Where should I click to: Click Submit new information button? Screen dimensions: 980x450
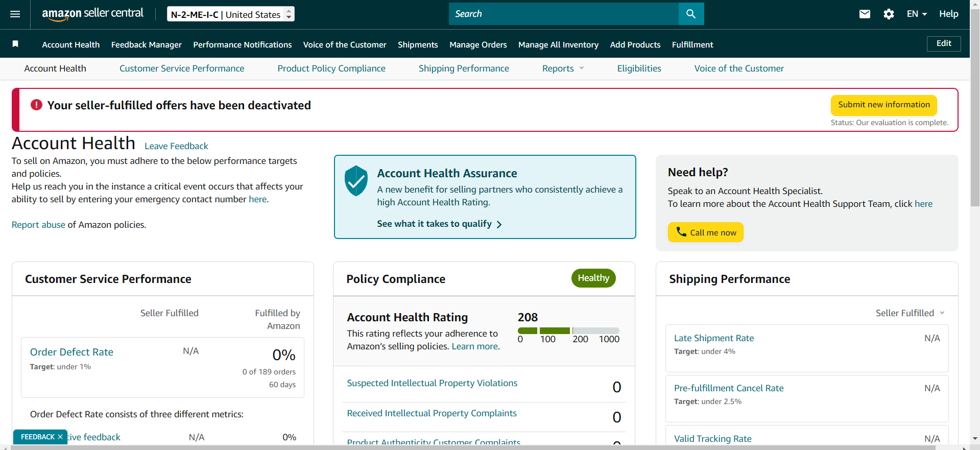(884, 105)
